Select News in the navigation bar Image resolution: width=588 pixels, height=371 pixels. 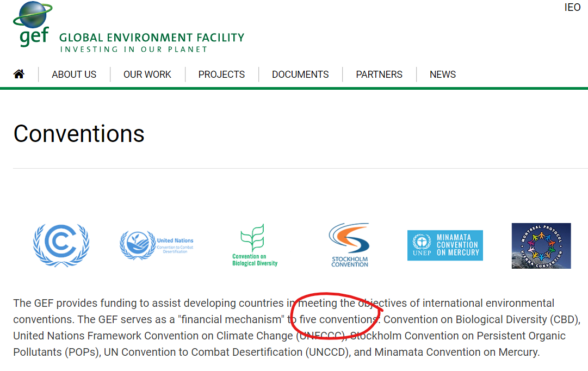443,75
